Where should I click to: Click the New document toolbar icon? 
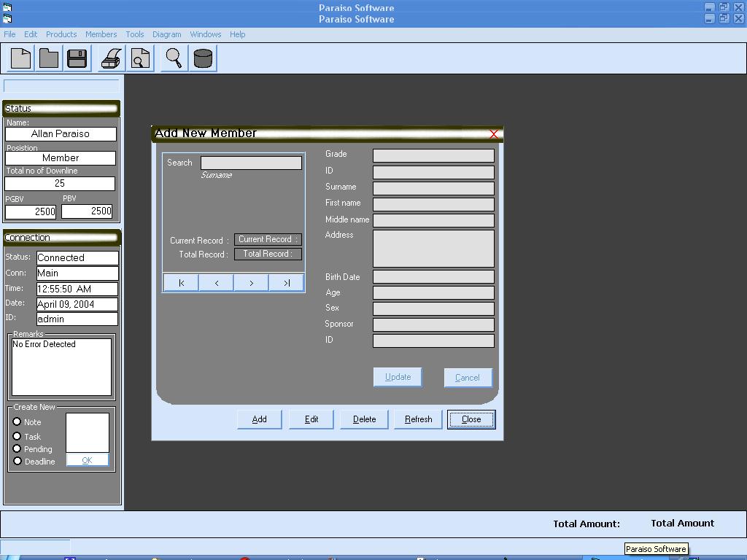pos(21,58)
